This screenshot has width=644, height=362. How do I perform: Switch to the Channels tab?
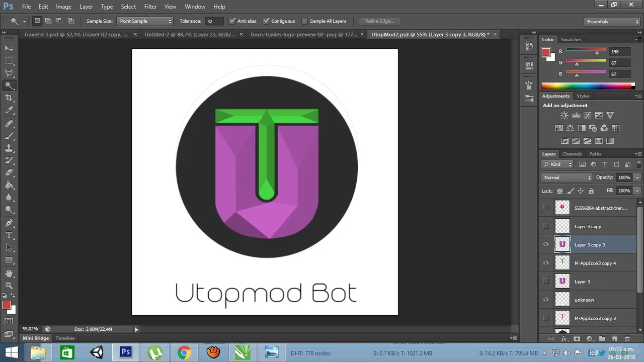click(x=572, y=154)
